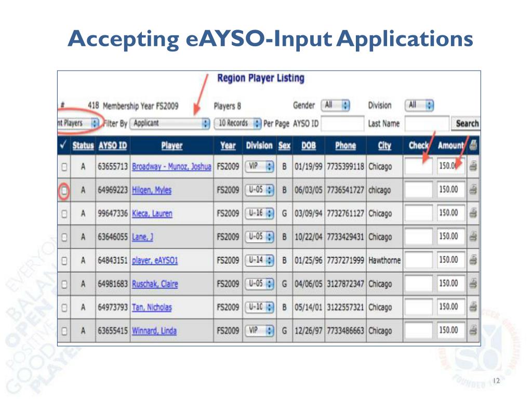Click checkmark select-all header icon
Screen dimensions: 532x399
point(63,145)
